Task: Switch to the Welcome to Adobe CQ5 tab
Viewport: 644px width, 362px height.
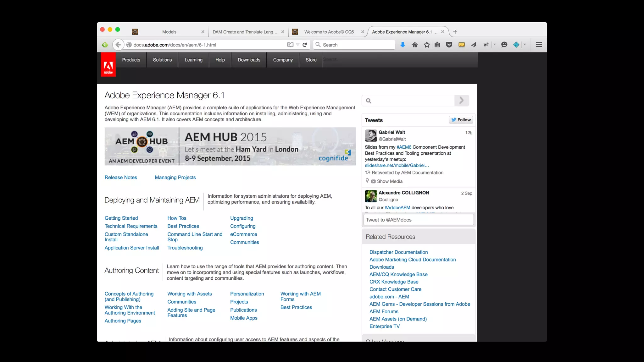Action: coord(329,32)
